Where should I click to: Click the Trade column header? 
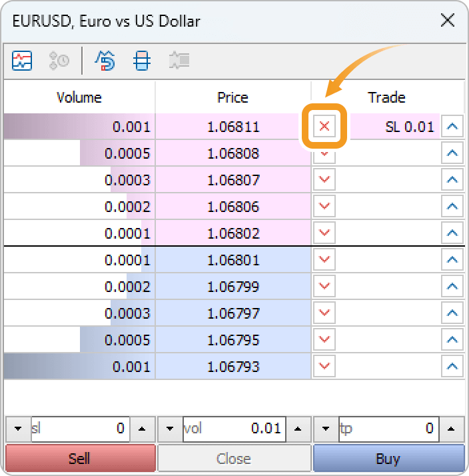(x=387, y=97)
